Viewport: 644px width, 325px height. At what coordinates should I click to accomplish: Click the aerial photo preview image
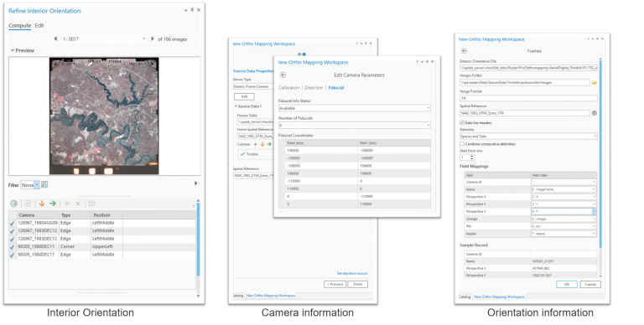tap(104, 116)
